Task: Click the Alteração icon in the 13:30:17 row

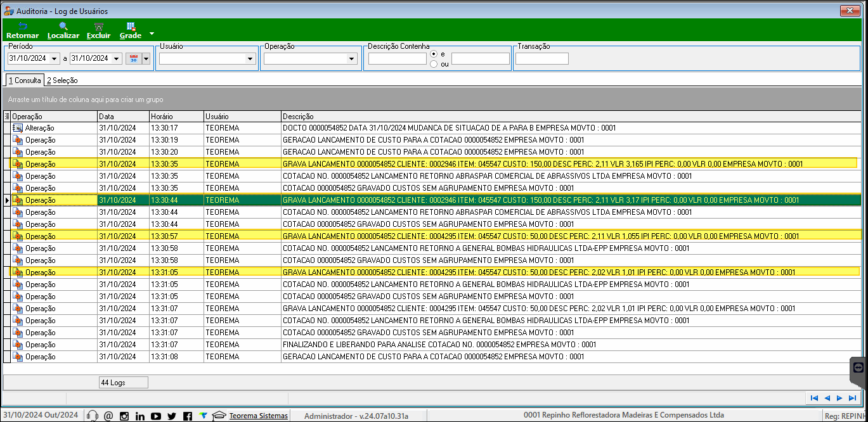Action: (18, 128)
